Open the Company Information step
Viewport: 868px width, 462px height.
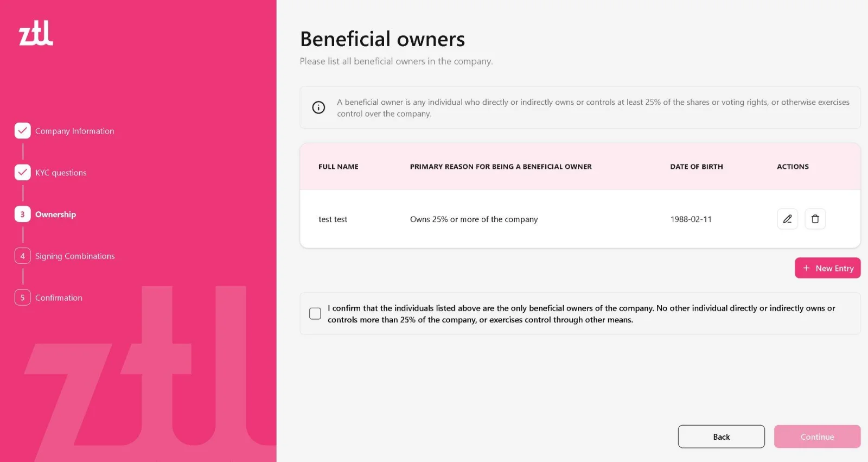(x=75, y=131)
